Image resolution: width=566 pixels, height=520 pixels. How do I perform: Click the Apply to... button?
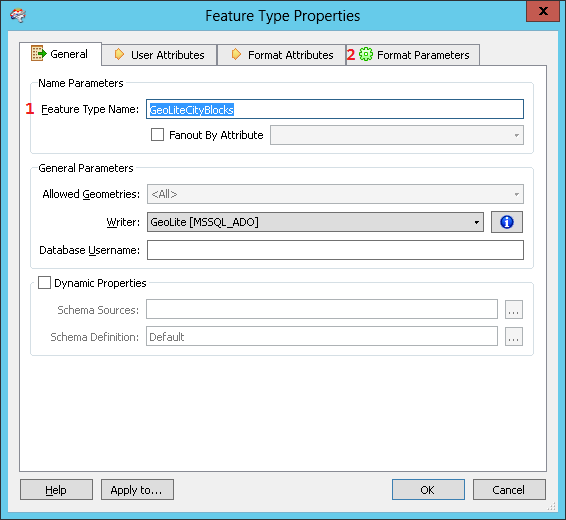pos(137,490)
